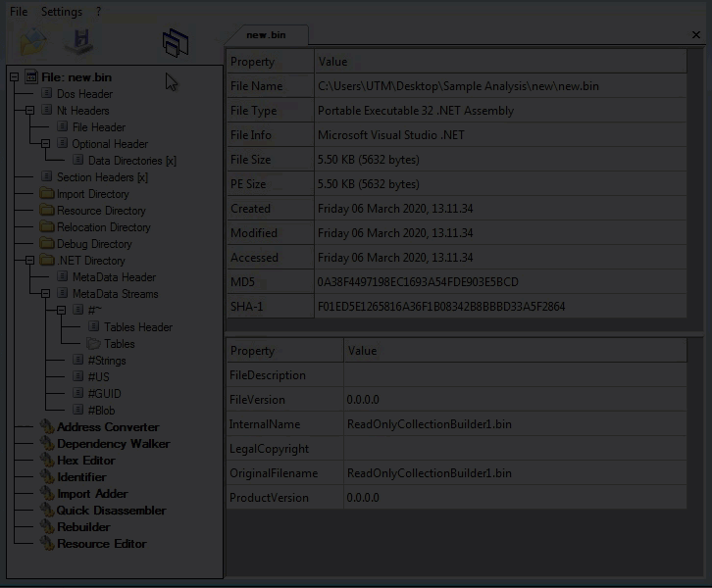Open file using the folder toolbar icon
Image resolution: width=712 pixels, height=588 pixels.
coord(32,42)
